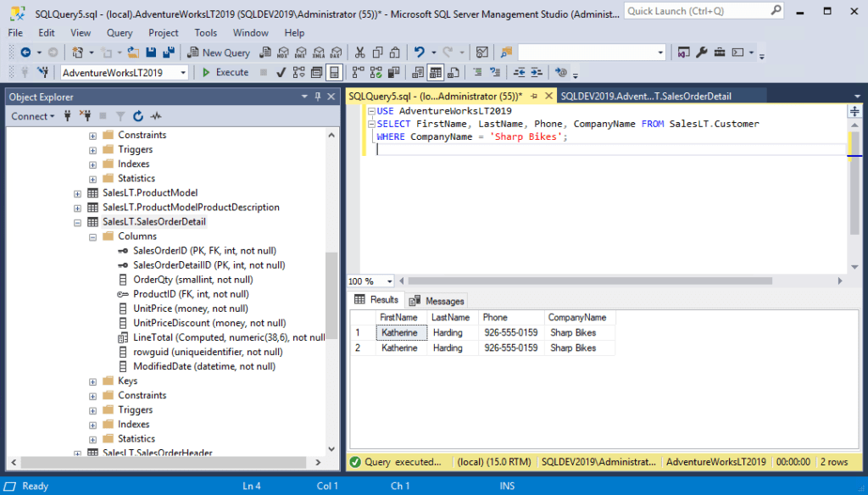Click the query editor horizontal scrollbar

pyautogui.click(x=590, y=281)
